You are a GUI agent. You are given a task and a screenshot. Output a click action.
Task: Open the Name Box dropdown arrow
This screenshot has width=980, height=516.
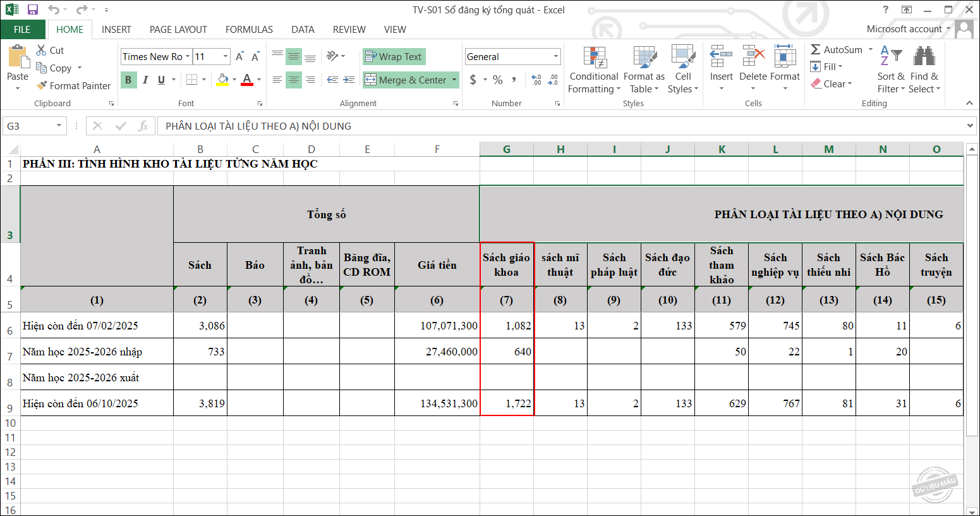(59, 126)
